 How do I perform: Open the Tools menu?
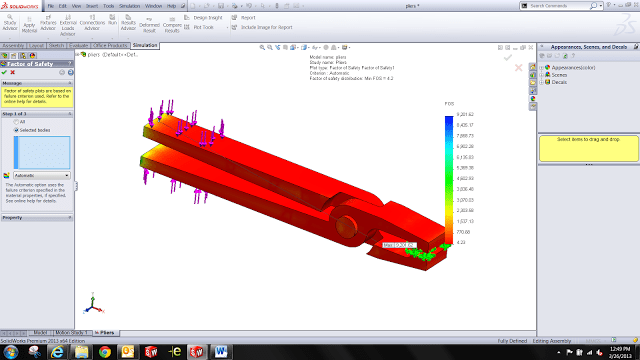(109, 6)
